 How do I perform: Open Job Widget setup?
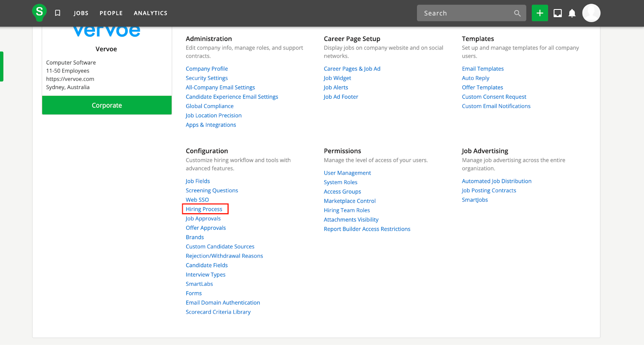click(337, 78)
